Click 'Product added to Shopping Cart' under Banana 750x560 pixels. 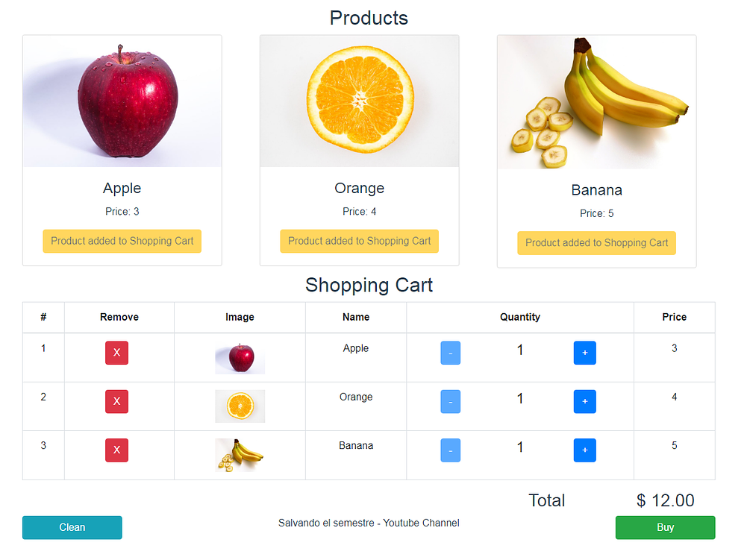596,243
